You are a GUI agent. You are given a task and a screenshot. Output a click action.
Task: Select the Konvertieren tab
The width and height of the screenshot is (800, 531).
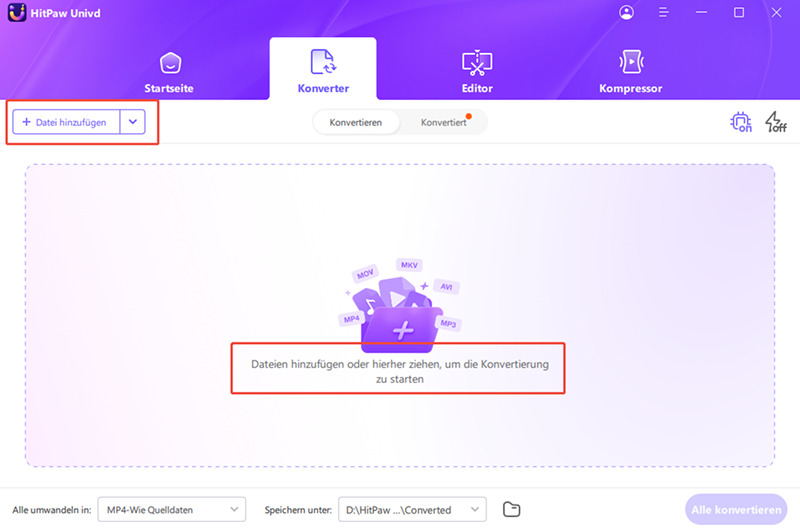pyautogui.click(x=355, y=122)
